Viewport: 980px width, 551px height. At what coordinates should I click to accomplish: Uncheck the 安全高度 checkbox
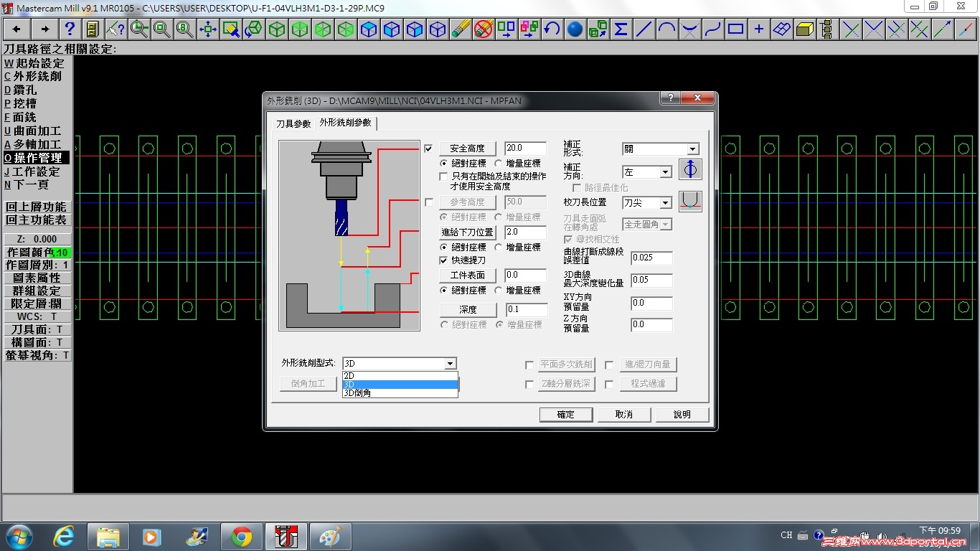click(x=429, y=149)
